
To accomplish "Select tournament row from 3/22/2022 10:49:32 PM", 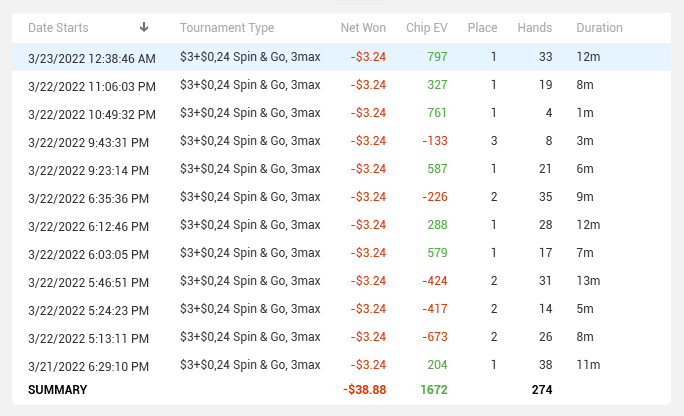I will pos(341,113).
